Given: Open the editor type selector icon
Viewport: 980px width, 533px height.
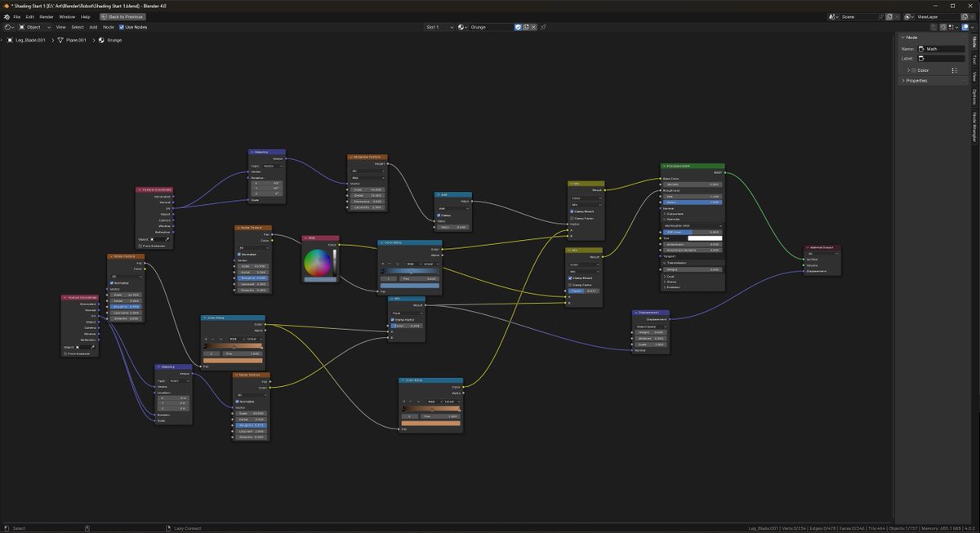Looking at the screenshot, I should 7,27.
